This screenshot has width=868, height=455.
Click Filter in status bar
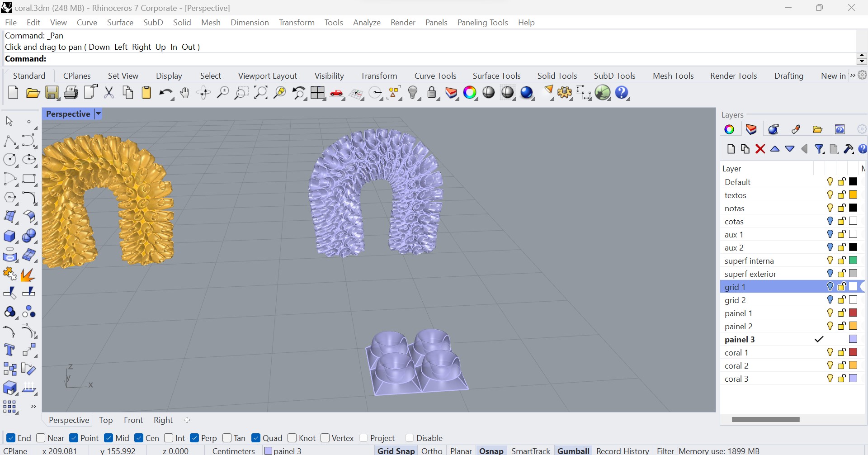click(665, 450)
